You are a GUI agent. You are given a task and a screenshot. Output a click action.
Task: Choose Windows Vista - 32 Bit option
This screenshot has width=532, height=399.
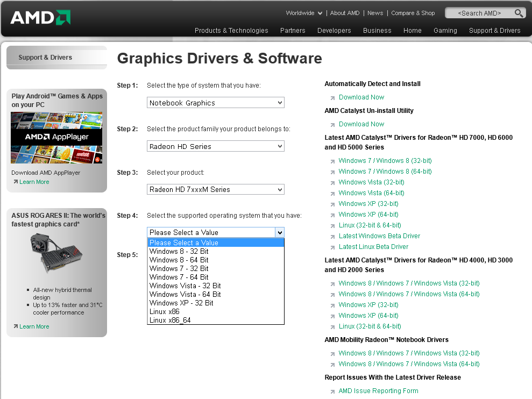(x=216, y=286)
